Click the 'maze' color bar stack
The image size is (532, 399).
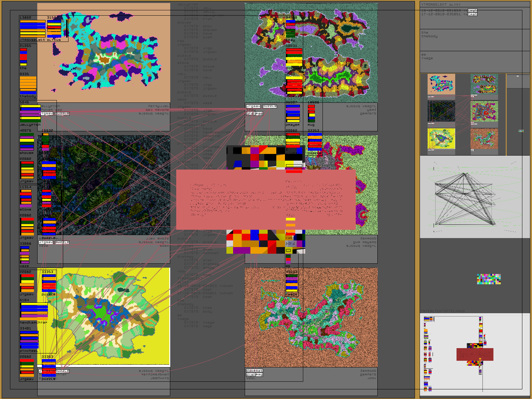coord(25,255)
